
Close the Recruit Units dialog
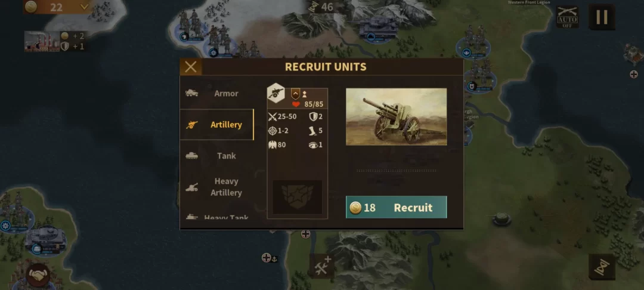[191, 67]
